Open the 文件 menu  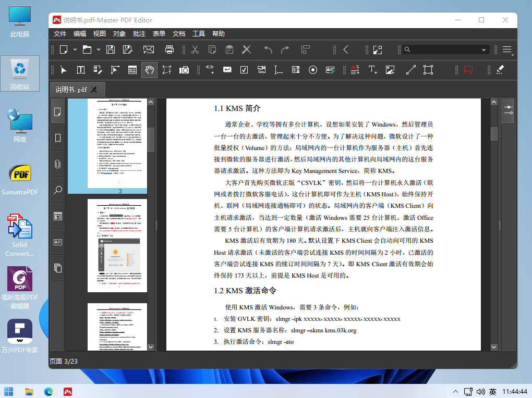pyautogui.click(x=59, y=33)
